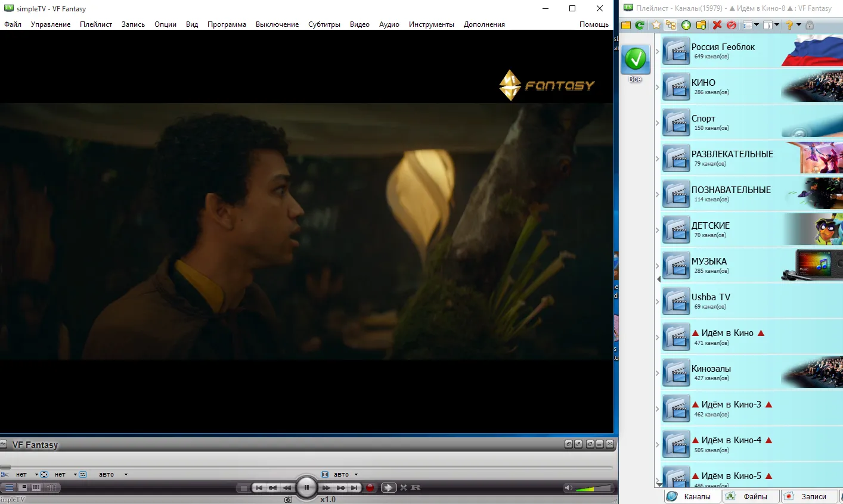
Task: Expand the Россия Геоблок group chevron
Action: point(658,51)
